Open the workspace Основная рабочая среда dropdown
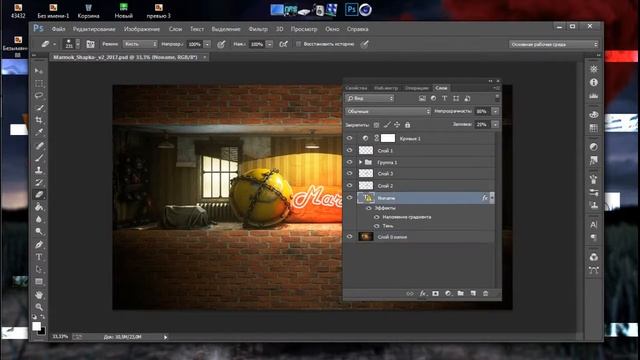Viewport: 640px width, 360px height. point(553,44)
